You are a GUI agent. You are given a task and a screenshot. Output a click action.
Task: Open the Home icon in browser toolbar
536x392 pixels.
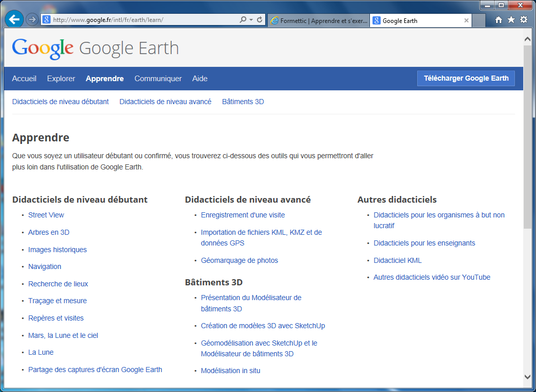tap(499, 20)
